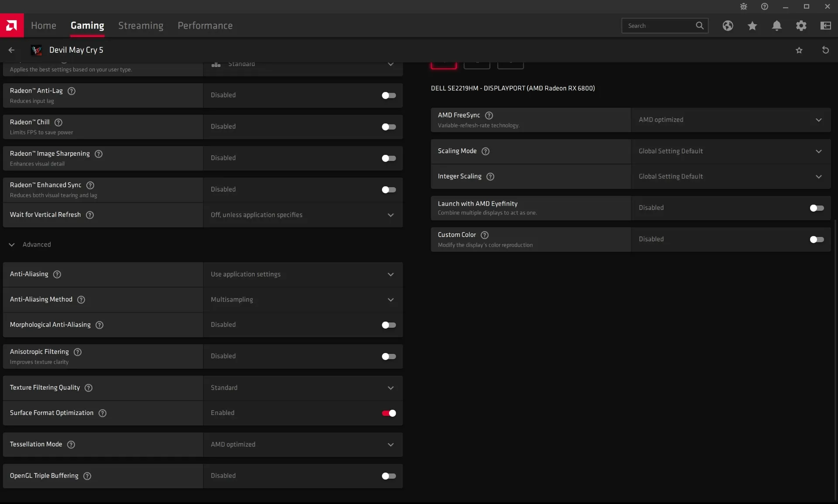The height and width of the screenshot is (504, 838).
Task: Enable Radeon Image Sharpening toggle
Action: (x=388, y=158)
